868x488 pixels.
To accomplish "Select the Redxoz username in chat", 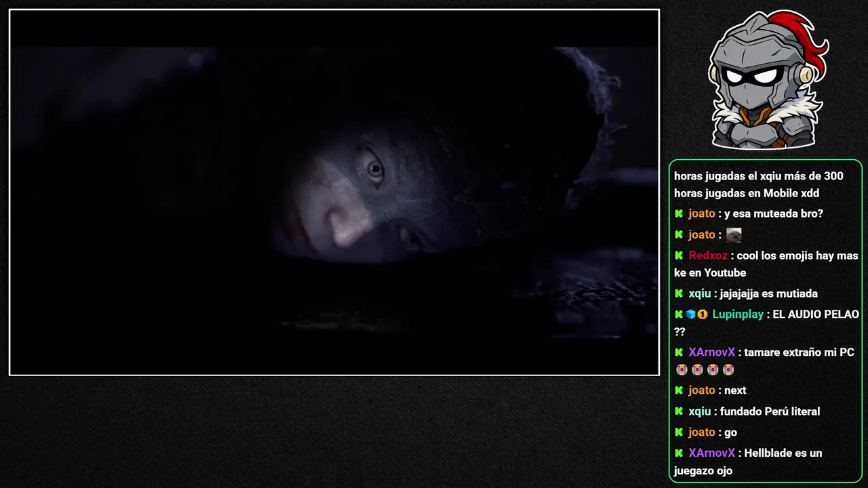I will pos(708,256).
